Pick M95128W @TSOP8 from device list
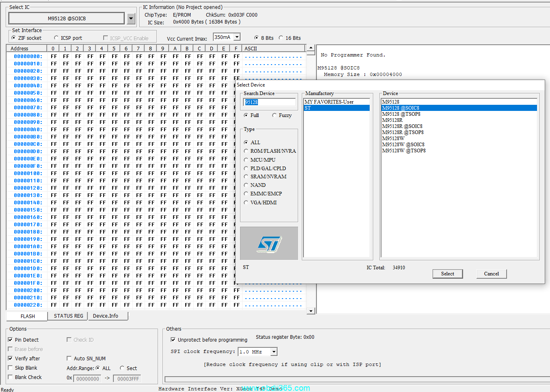The height and width of the screenshot is (392, 550). (x=404, y=151)
